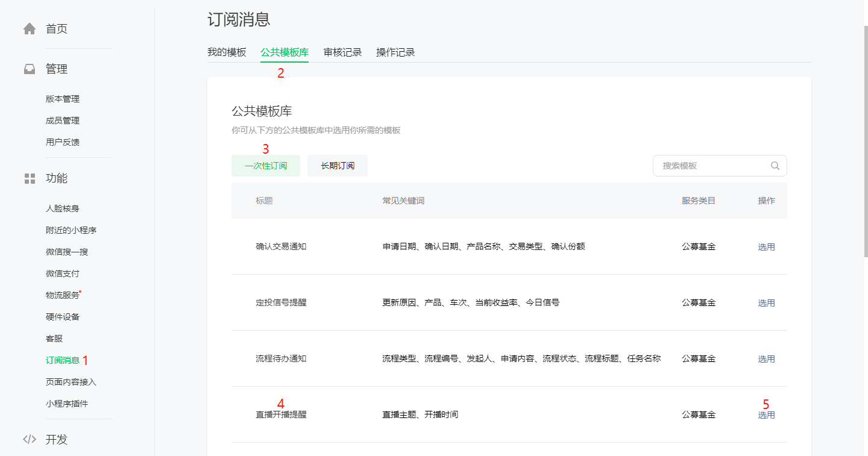Click the 确认交易通知 template title
868x456 pixels.
pos(281,246)
